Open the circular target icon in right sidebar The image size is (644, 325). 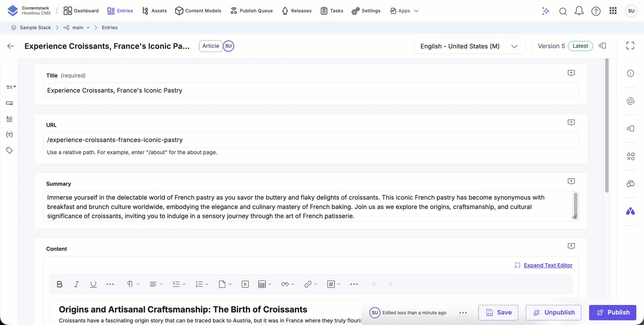631,101
